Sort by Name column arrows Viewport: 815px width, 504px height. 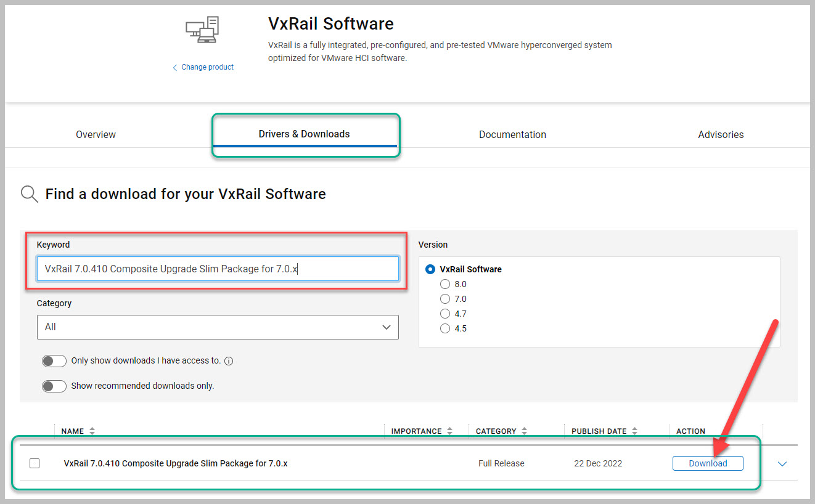point(92,431)
